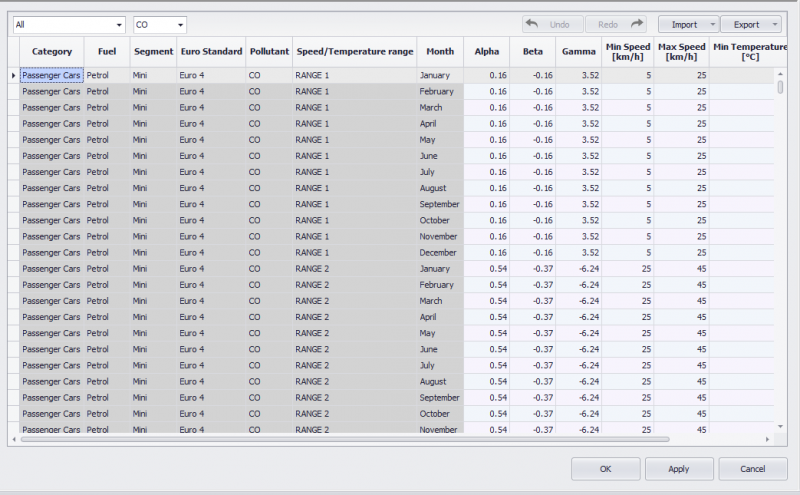The height and width of the screenshot is (495, 800).
Task: Click the Alpha column header
Action: click(x=487, y=52)
